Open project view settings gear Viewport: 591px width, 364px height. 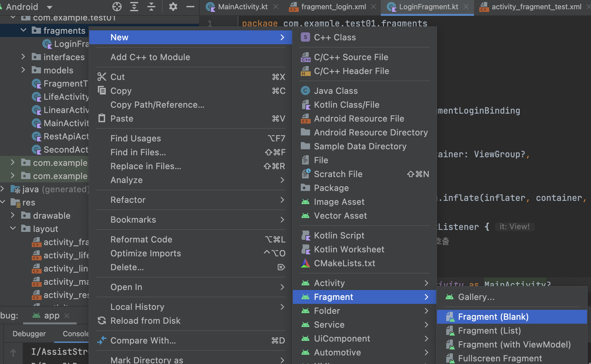click(x=173, y=7)
